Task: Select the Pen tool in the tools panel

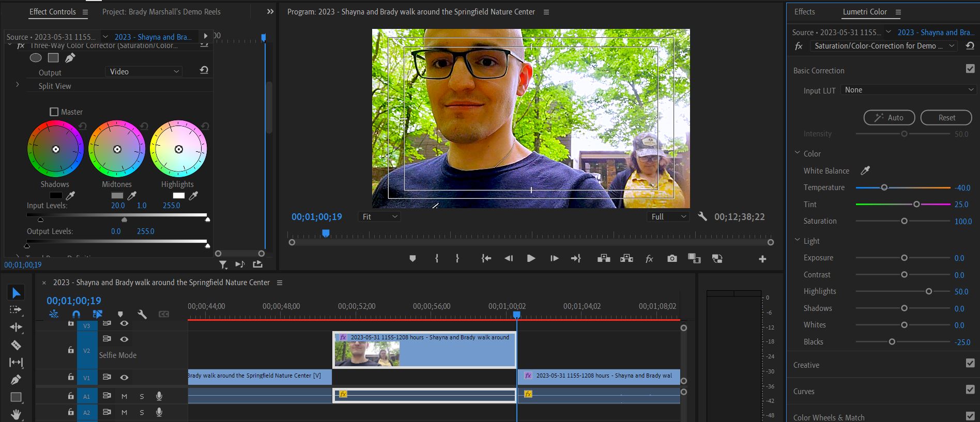Action: [16, 380]
